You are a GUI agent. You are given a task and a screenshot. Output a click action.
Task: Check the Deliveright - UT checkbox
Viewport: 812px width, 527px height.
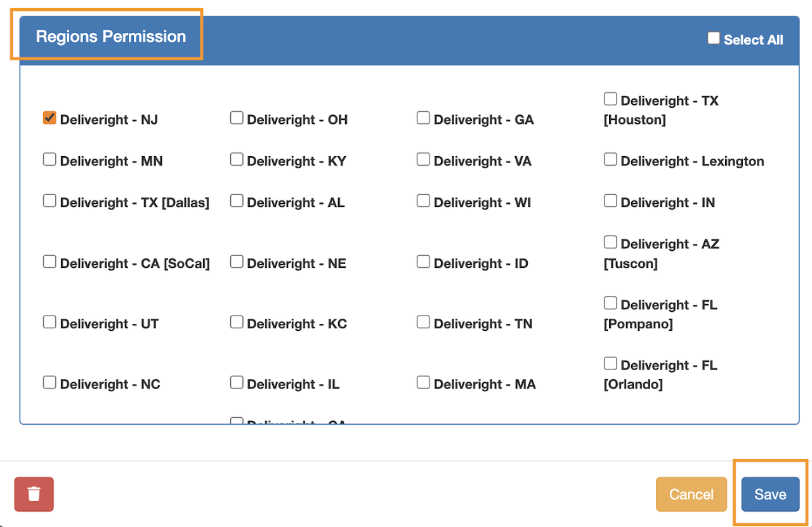pyautogui.click(x=49, y=322)
